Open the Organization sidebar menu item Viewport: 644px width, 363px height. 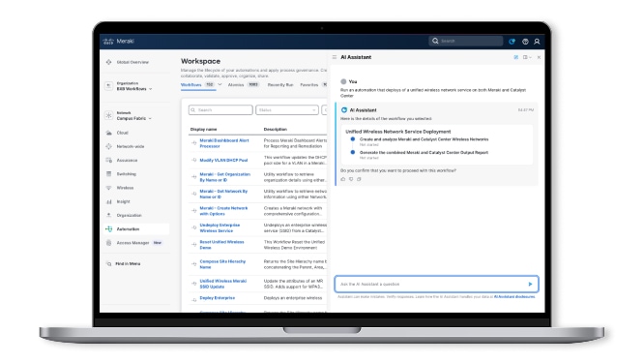point(129,216)
